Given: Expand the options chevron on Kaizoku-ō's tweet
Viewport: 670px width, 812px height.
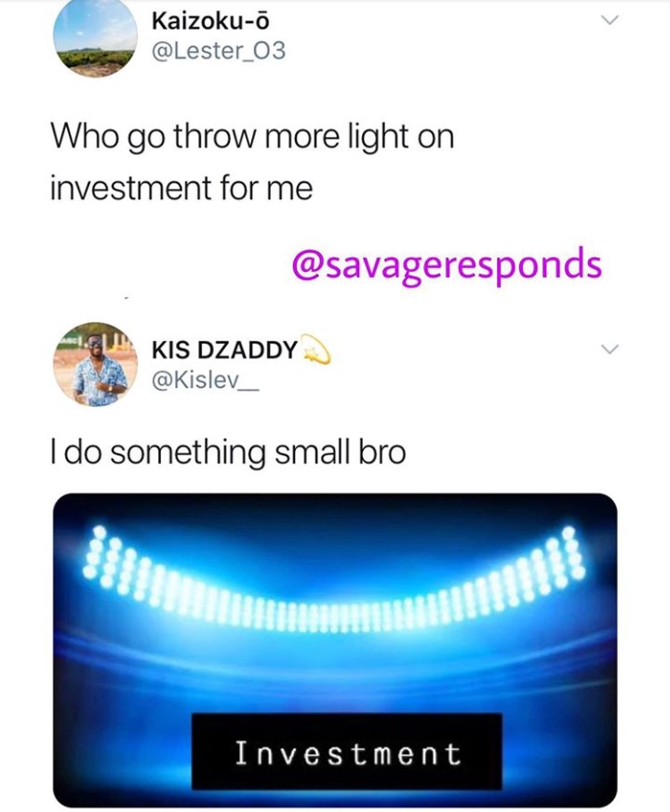Looking at the screenshot, I should [x=610, y=20].
